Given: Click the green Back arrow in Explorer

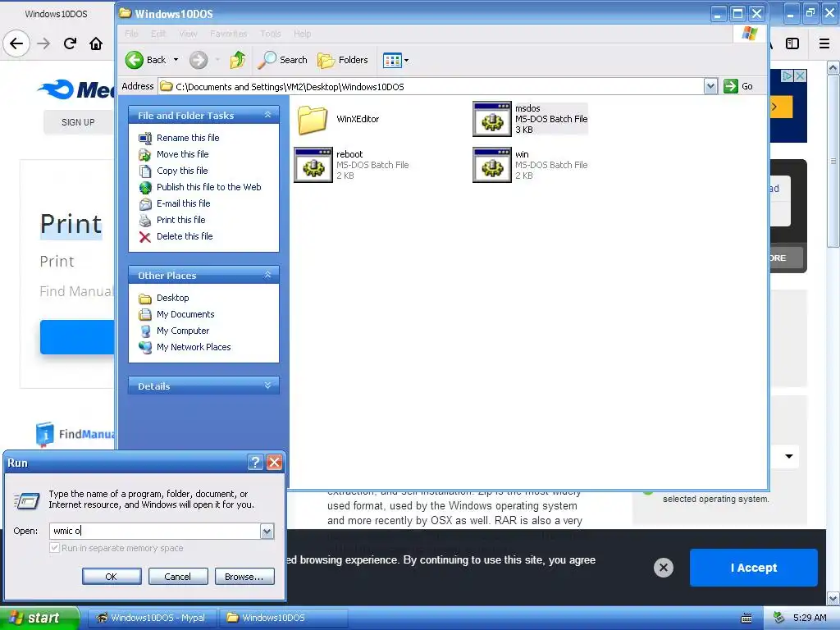Looking at the screenshot, I should point(135,60).
